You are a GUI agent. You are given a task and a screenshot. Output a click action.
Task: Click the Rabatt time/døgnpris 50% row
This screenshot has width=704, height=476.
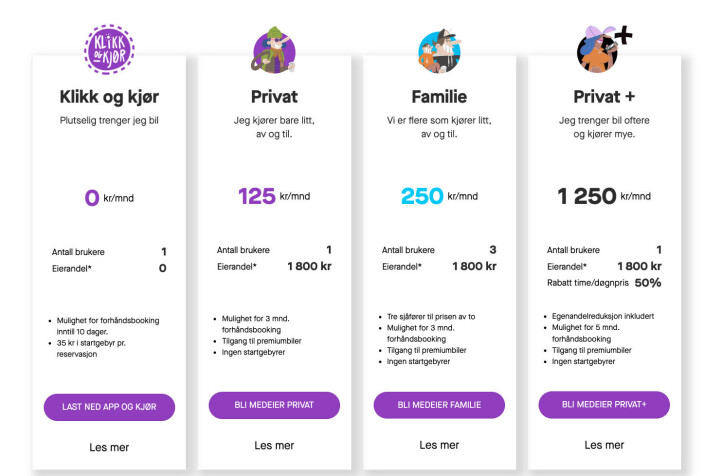tap(604, 283)
